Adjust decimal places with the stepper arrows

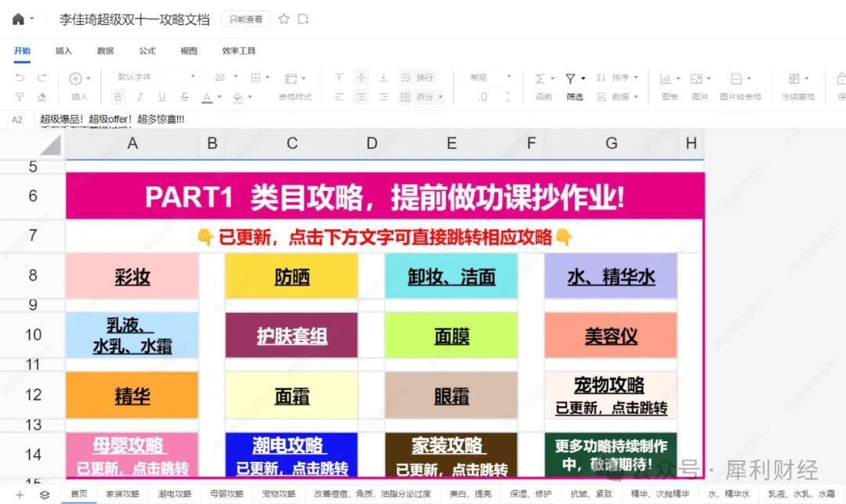click(507, 97)
